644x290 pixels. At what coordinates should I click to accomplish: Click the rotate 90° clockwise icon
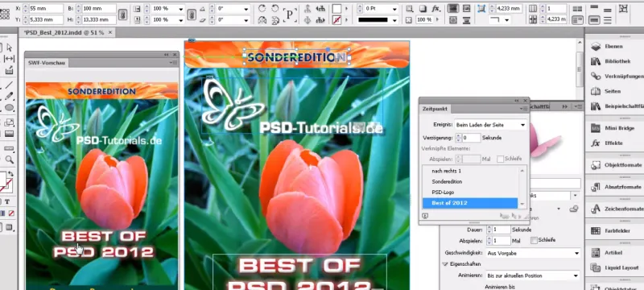262,8
